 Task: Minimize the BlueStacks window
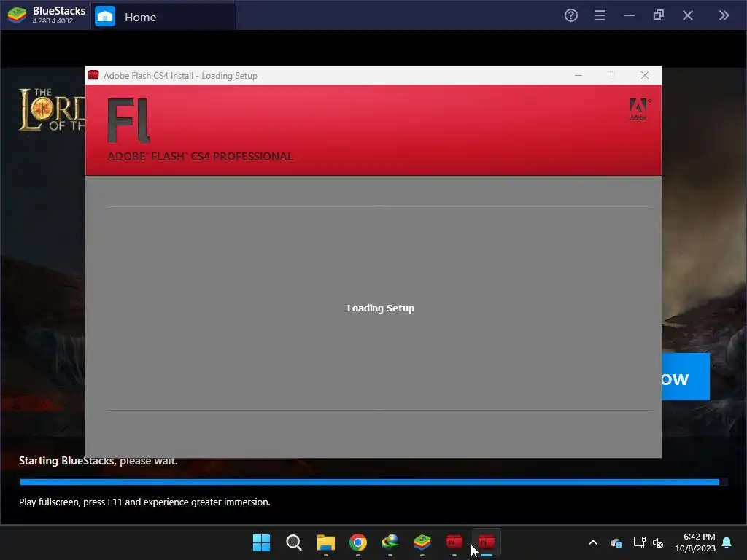click(x=630, y=15)
